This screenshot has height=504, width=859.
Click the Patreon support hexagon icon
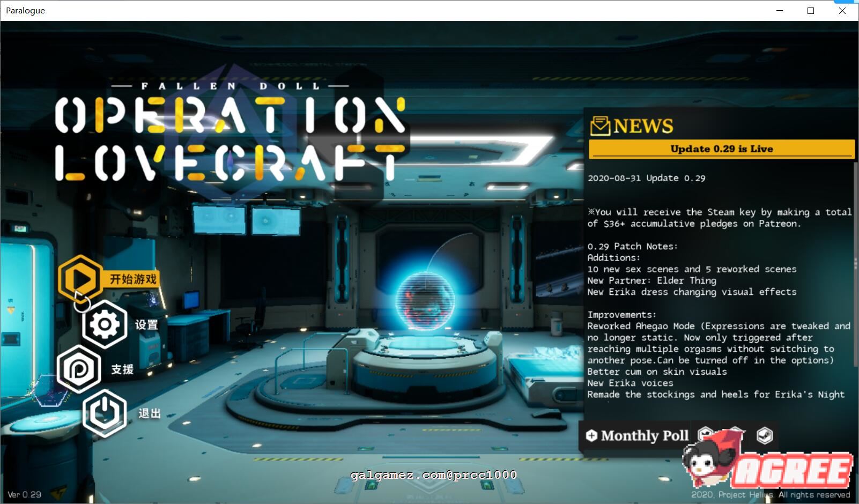point(79,369)
